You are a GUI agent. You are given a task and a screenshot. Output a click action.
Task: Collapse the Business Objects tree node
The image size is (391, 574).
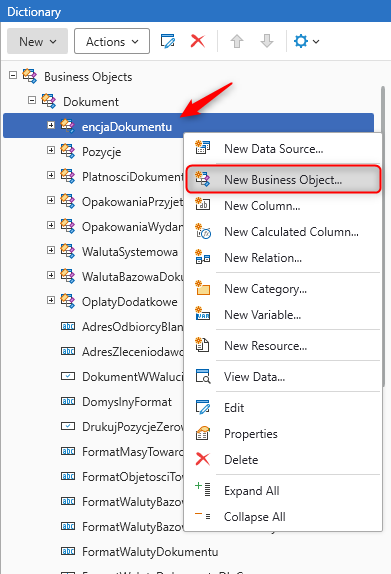tap(13, 75)
